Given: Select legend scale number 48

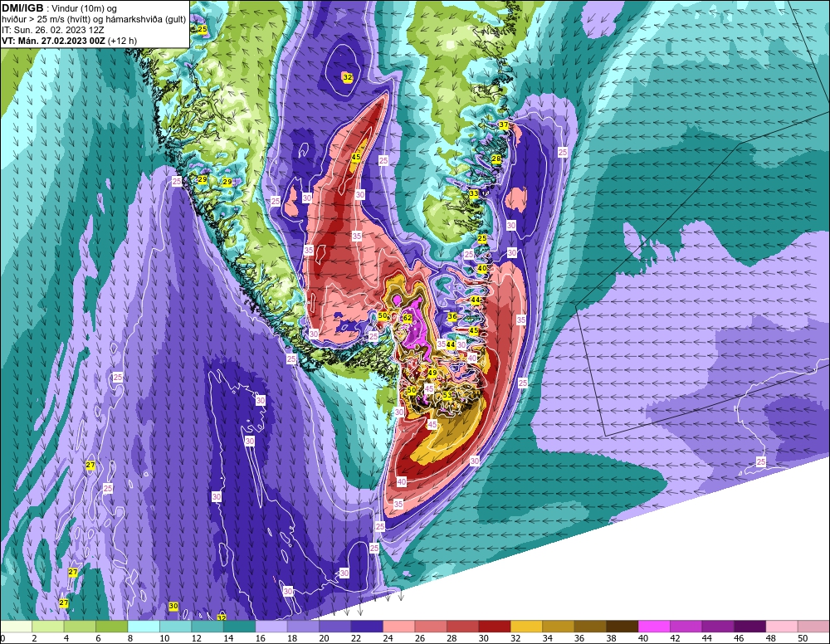Looking at the screenshot, I should point(770,638).
